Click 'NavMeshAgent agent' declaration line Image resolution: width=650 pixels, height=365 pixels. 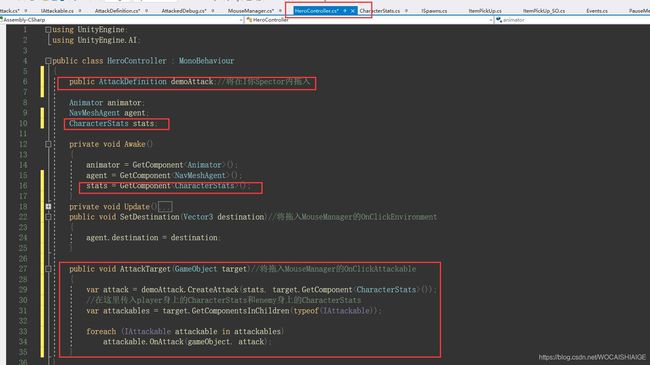click(109, 113)
